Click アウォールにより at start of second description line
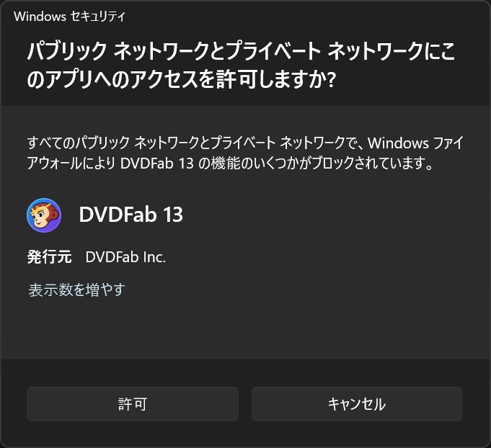Viewport: 491px width, 448px height. click(71, 163)
